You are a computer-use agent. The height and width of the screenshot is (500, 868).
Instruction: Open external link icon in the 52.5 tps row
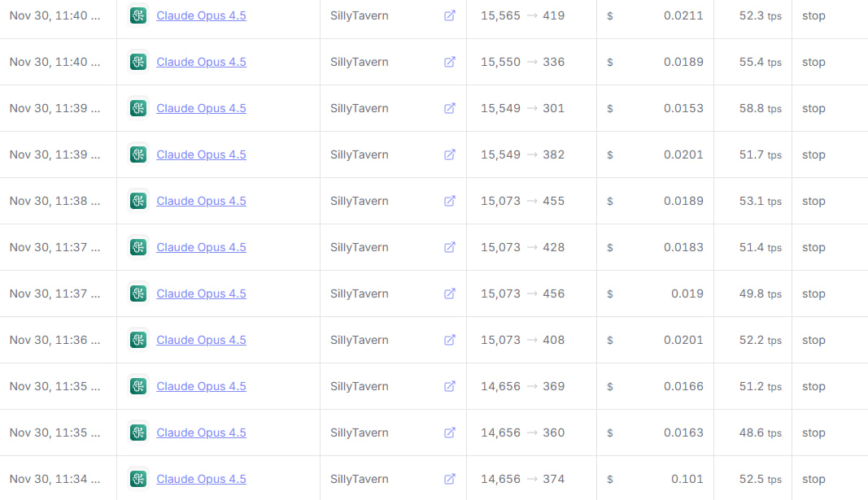450,479
